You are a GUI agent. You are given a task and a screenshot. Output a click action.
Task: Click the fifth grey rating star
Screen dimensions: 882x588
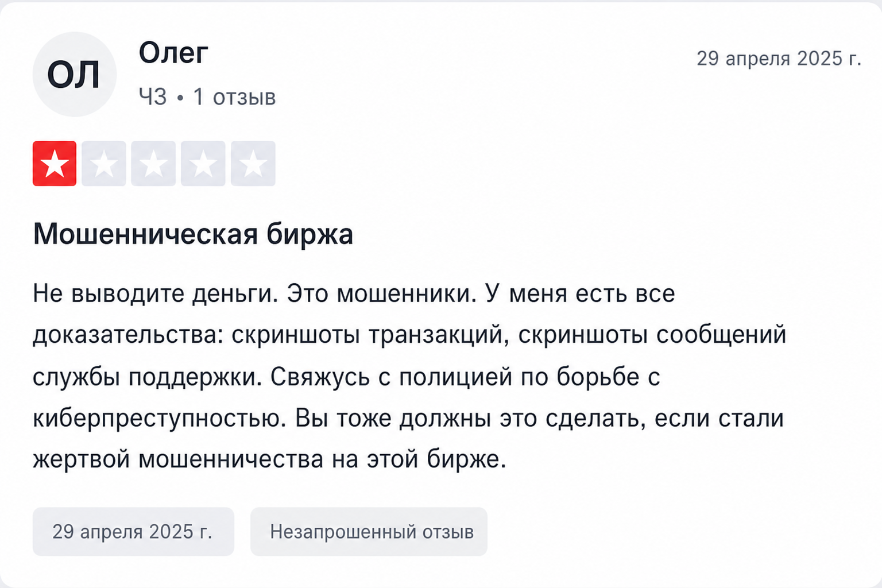[x=253, y=164]
